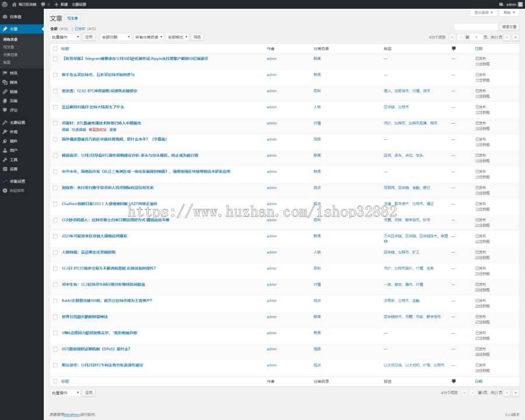Open 评论 comments icon in sidebar

pyautogui.click(x=5, y=110)
